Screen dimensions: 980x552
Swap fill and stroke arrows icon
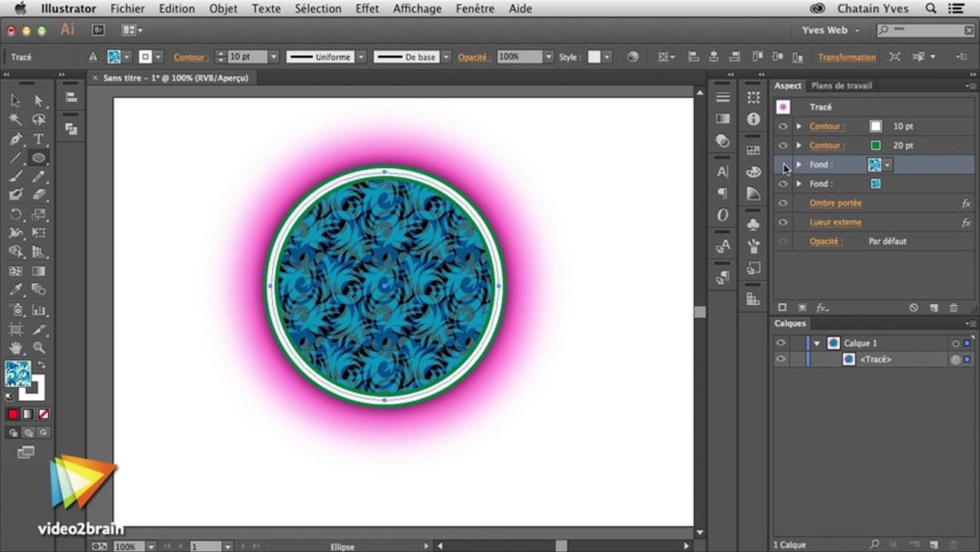coord(41,365)
